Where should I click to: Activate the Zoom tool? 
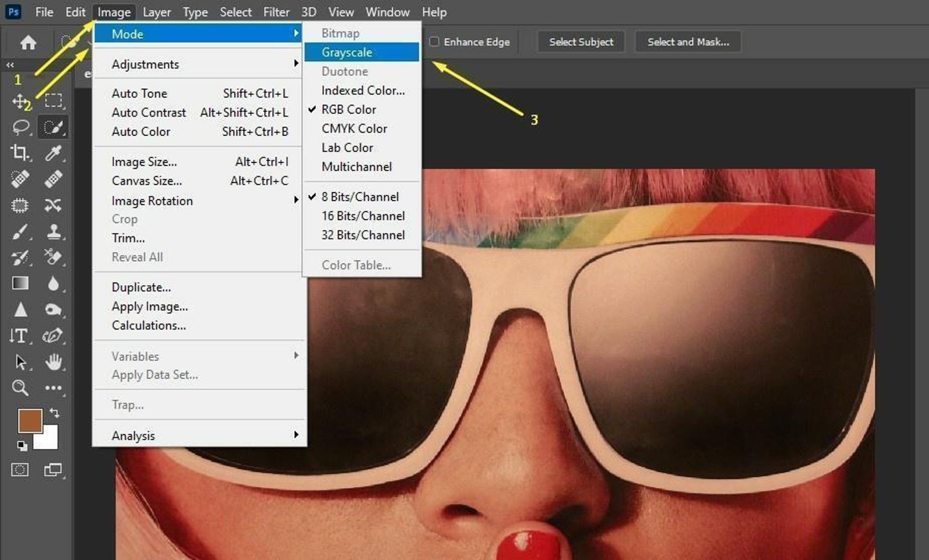point(20,388)
